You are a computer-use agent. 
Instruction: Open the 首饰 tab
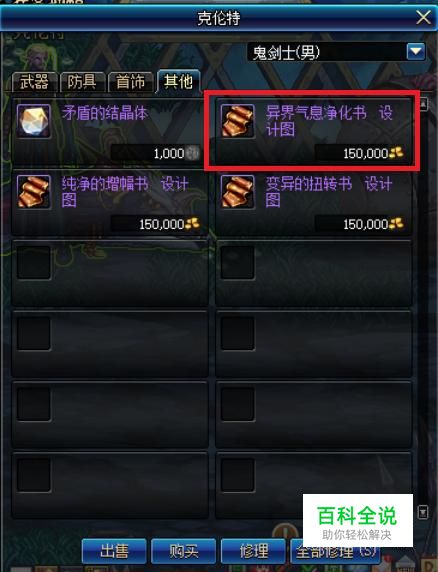130,82
